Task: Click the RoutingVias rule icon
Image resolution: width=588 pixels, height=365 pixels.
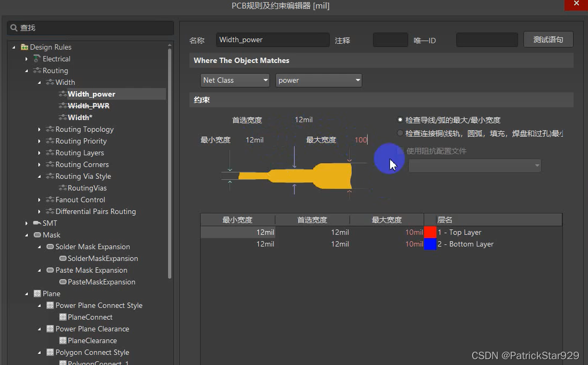Action: pos(62,188)
